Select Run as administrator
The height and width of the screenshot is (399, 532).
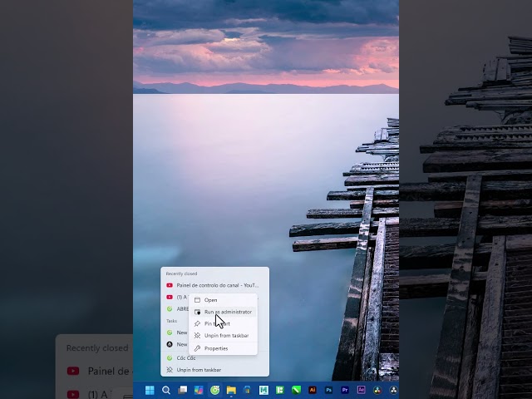(223, 312)
